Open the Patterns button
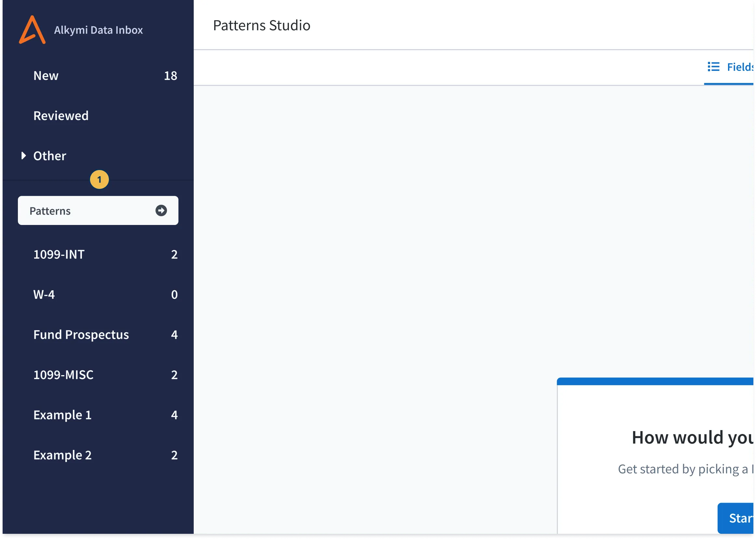 coord(98,211)
